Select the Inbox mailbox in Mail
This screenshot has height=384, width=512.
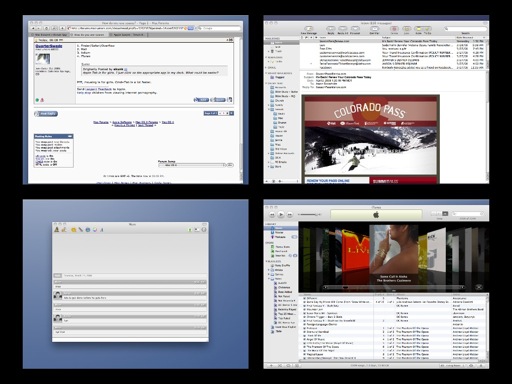pyautogui.click(x=282, y=43)
